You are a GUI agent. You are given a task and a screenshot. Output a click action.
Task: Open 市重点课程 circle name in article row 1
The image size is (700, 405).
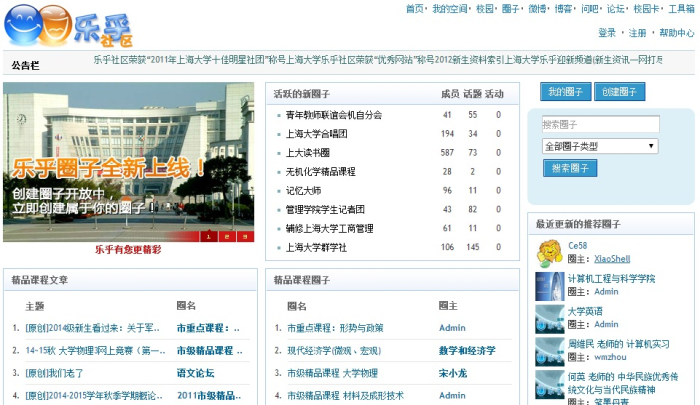tap(208, 328)
